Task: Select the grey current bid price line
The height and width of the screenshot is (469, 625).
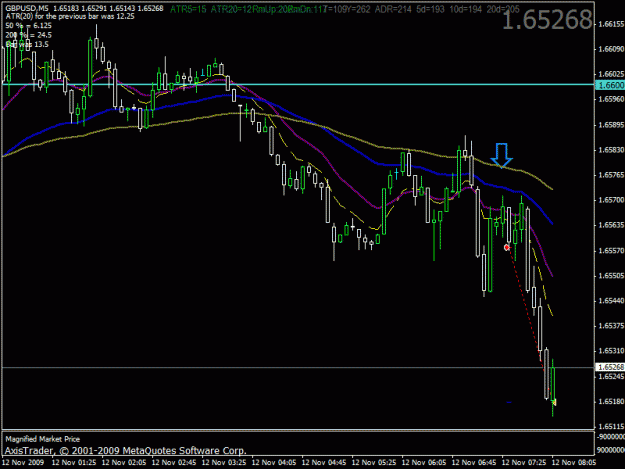Action: pos(298,367)
